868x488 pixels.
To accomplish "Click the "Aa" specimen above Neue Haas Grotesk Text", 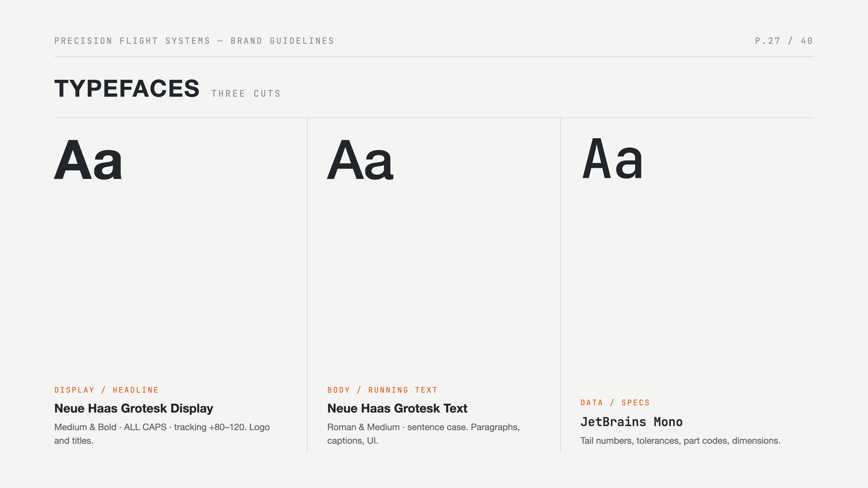I will pos(360,160).
